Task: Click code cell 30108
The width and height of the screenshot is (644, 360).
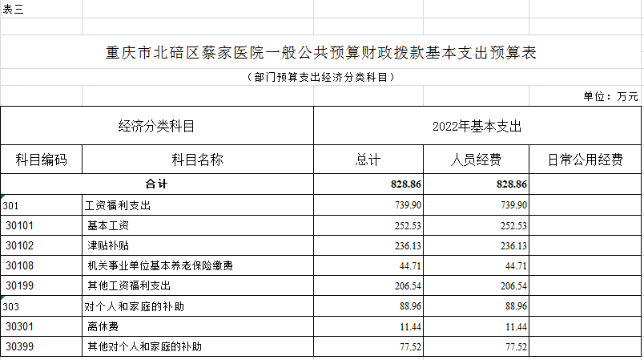Action: pos(41,265)
